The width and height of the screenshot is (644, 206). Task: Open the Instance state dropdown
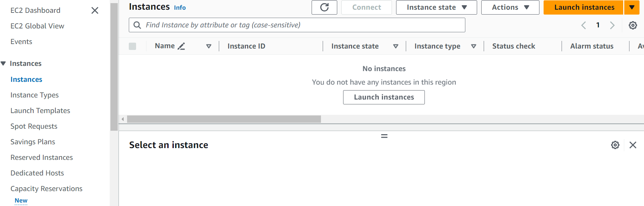[x=436, y=7]
